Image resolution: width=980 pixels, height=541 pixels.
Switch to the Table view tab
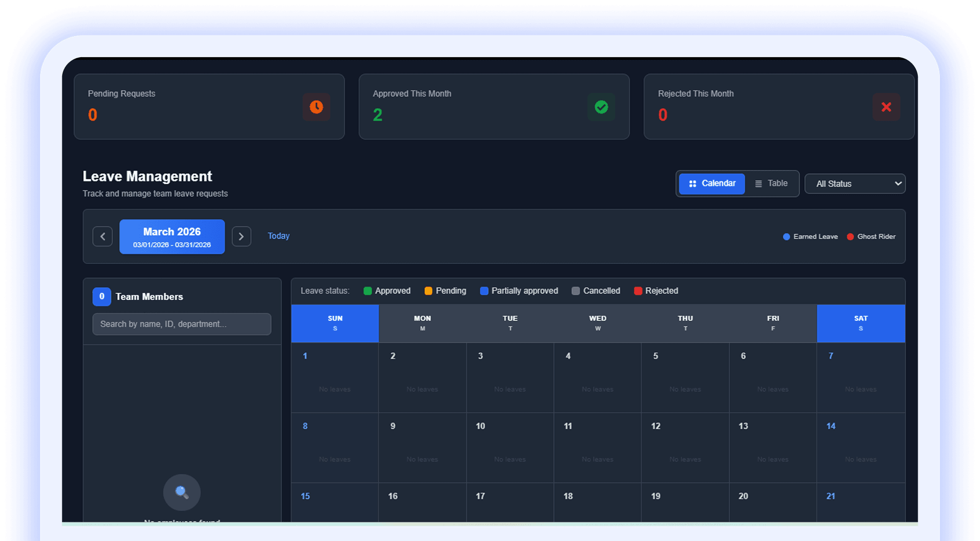(772, 183)
